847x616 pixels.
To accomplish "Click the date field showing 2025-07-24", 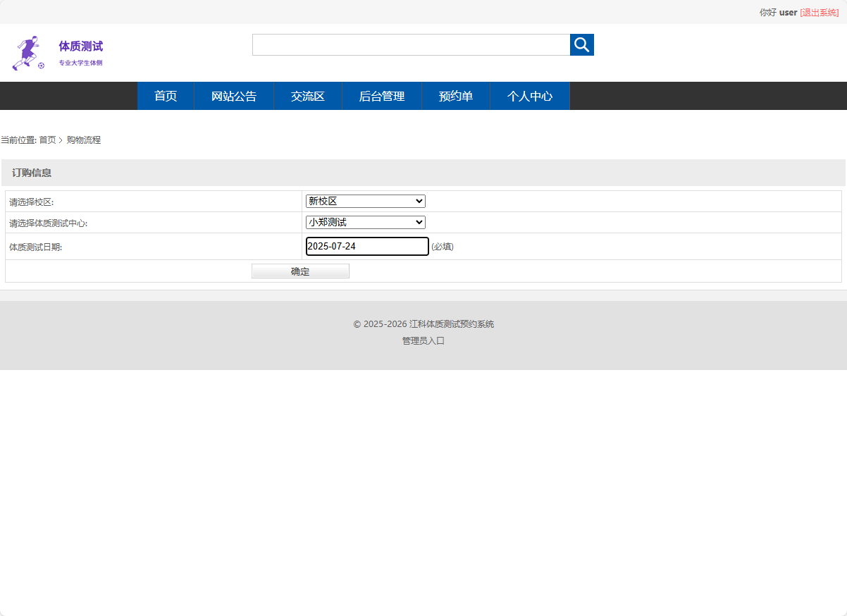I will coord(367,247).
